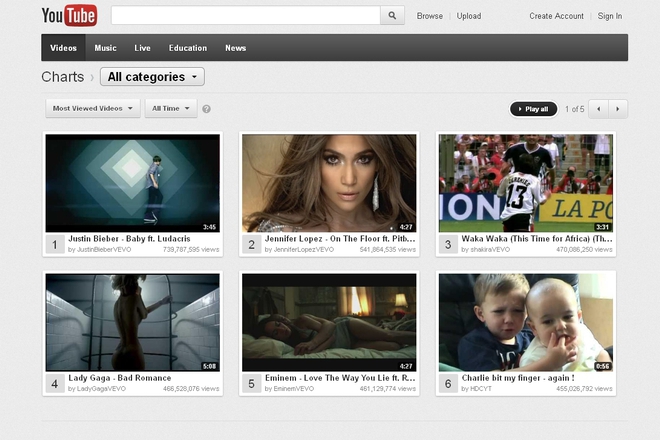Image resolution: width=660 pixels, height=440 pixels.
Task: Open the Waka Waka video thumbnail
Action: point(526,183)
